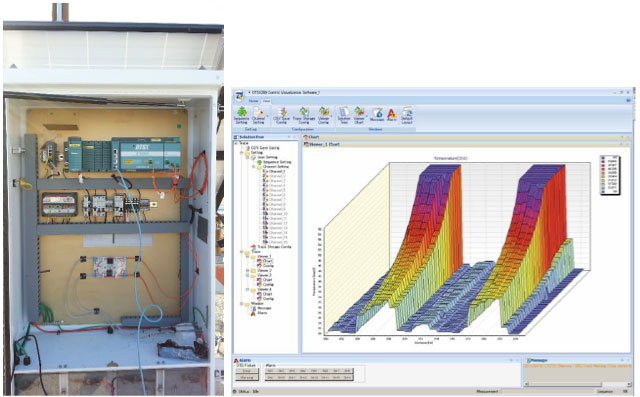
Task: Open Chart under Viewer_1 in tree
Action: (264, 261)
